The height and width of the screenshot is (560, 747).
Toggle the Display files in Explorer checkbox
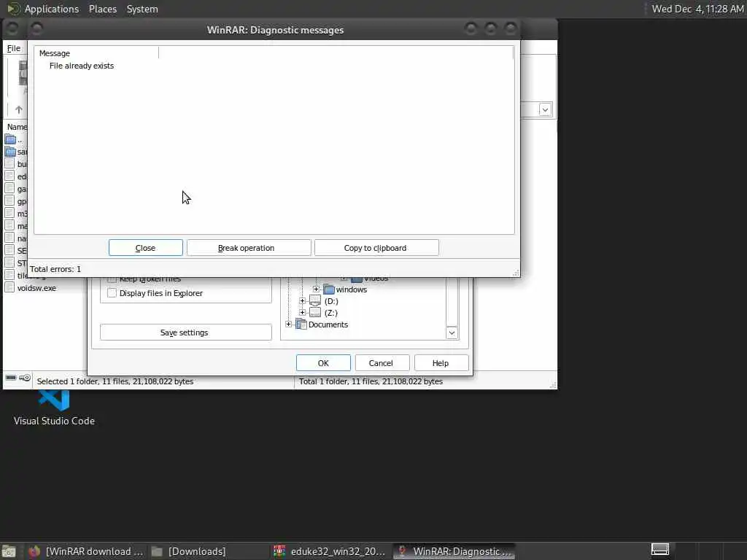tap(112, 293)
